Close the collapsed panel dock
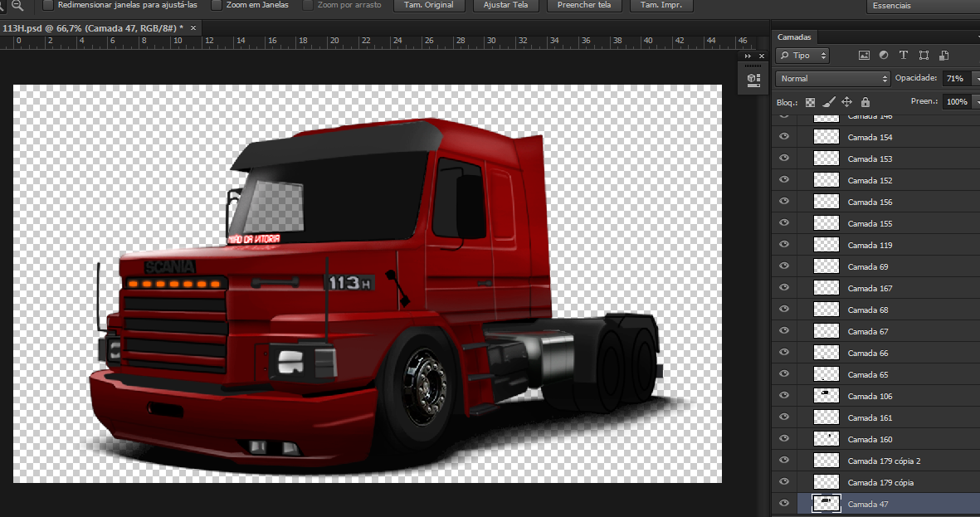980x517 pixels. (761, 56)
